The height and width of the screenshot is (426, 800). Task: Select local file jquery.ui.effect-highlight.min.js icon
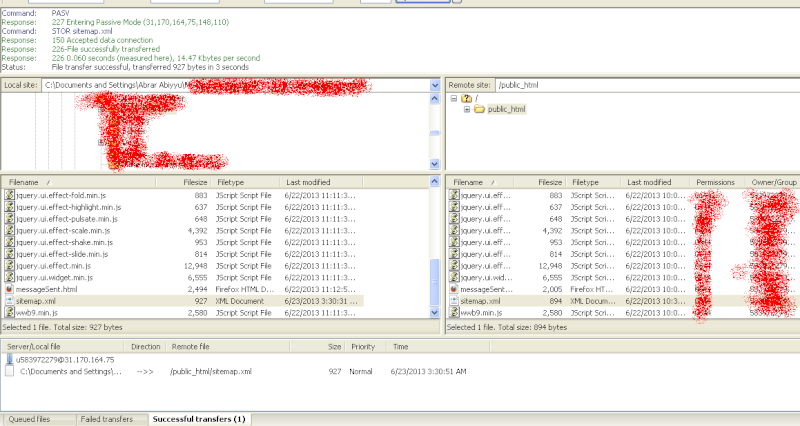tap(9, 207)
